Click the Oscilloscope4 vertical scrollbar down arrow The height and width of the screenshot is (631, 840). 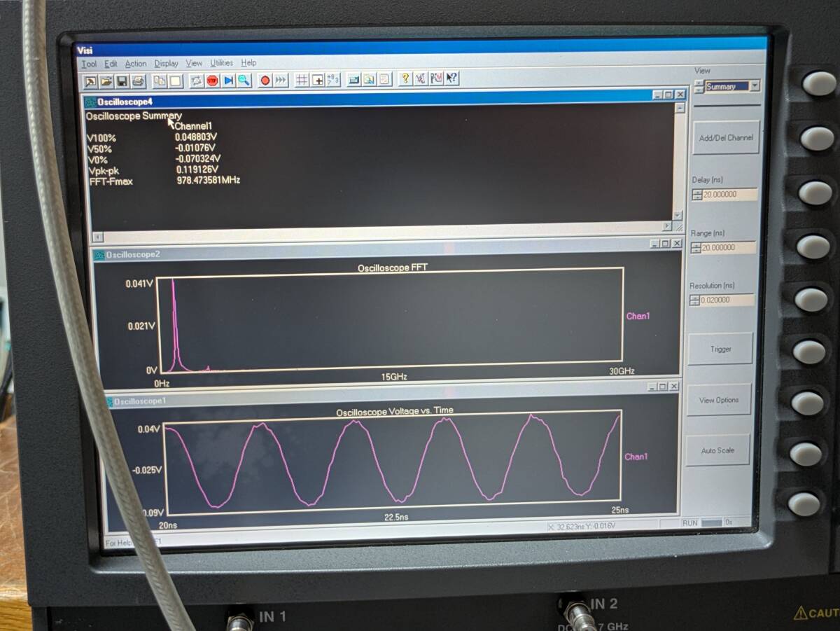click(678, 215)
